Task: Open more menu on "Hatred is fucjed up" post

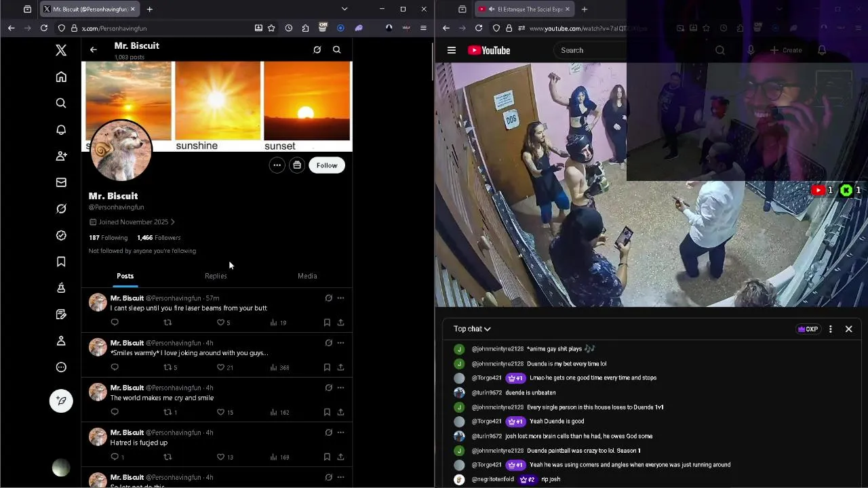Action: (340, 432)
